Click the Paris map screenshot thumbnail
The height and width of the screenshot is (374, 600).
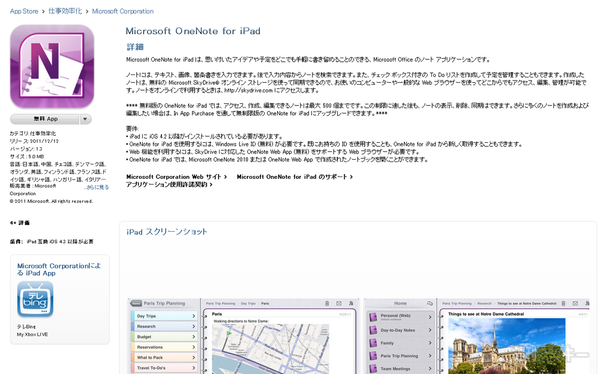[x=271, y=349]
